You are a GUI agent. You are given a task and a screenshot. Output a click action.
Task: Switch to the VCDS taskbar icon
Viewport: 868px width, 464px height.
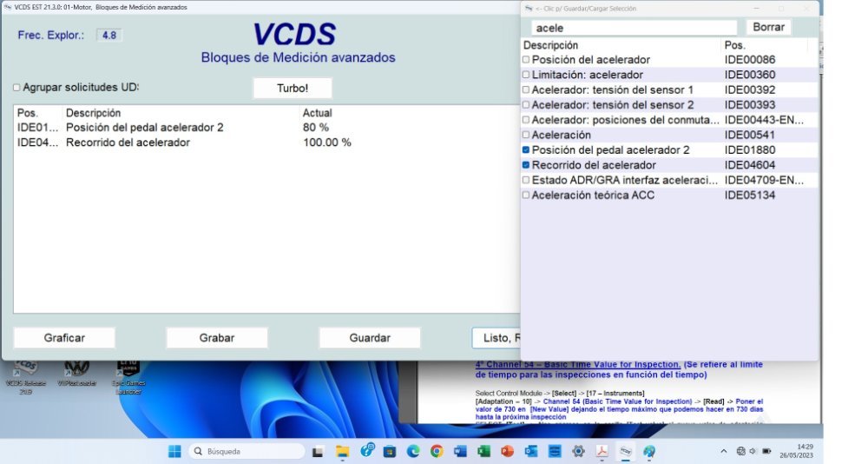626,451
